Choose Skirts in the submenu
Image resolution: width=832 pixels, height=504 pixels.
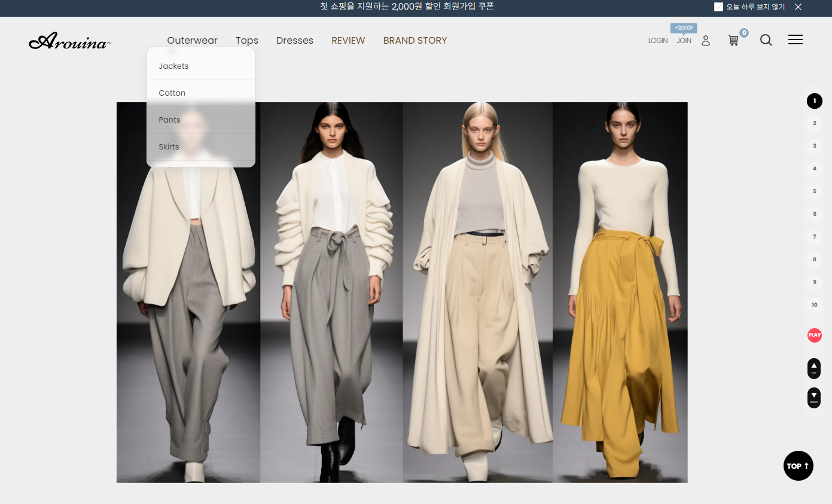(x=169, y=147)
